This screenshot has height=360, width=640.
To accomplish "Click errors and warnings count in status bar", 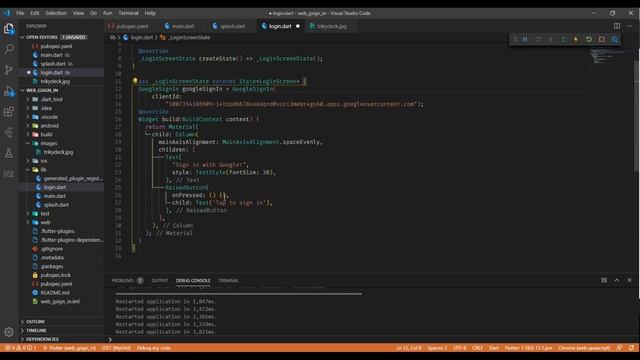I will [21, 348].
